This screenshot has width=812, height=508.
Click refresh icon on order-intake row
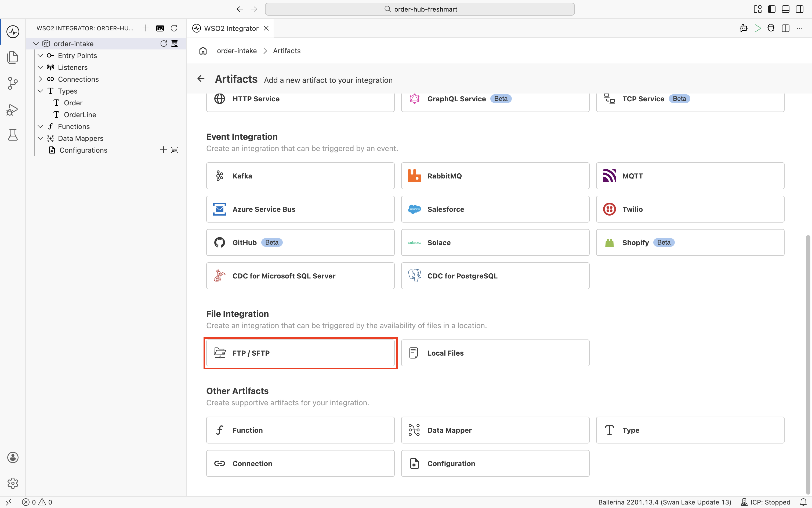point(164,44)
